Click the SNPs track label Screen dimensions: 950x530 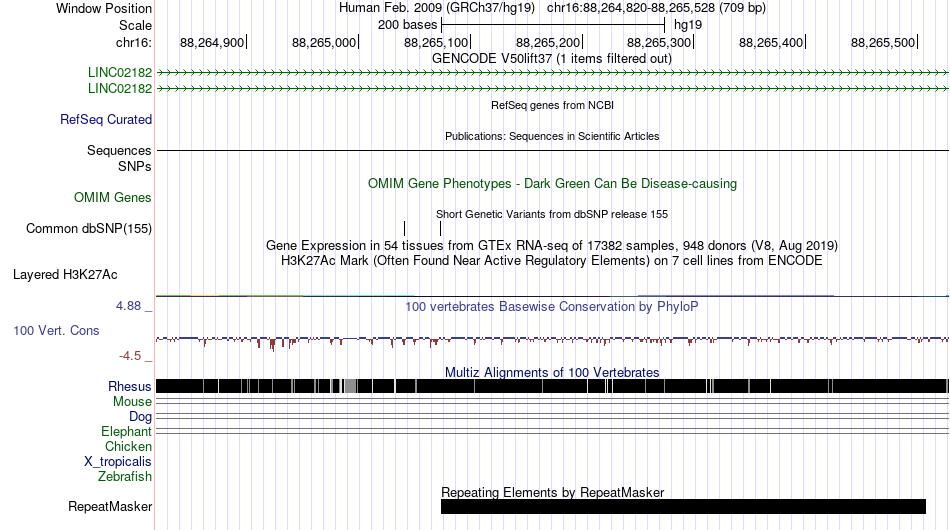[x=135, y=166]
